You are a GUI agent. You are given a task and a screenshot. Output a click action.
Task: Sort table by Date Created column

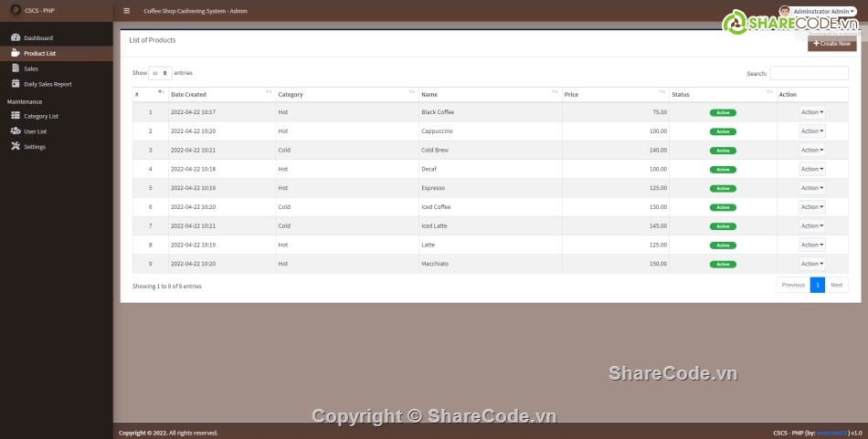220,94
